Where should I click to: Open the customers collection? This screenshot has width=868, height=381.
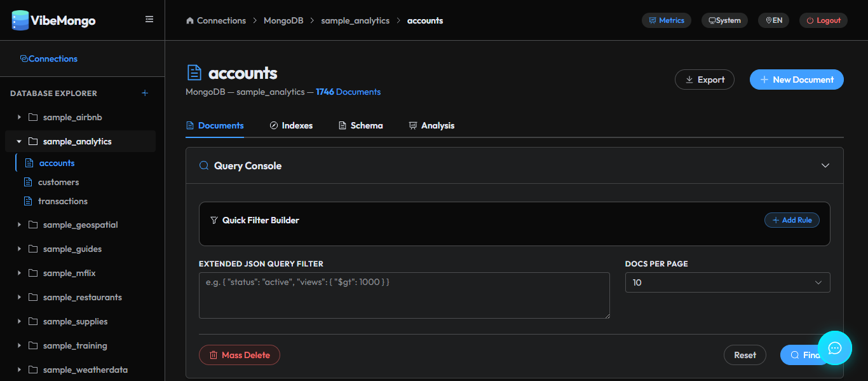click(58, 182)
